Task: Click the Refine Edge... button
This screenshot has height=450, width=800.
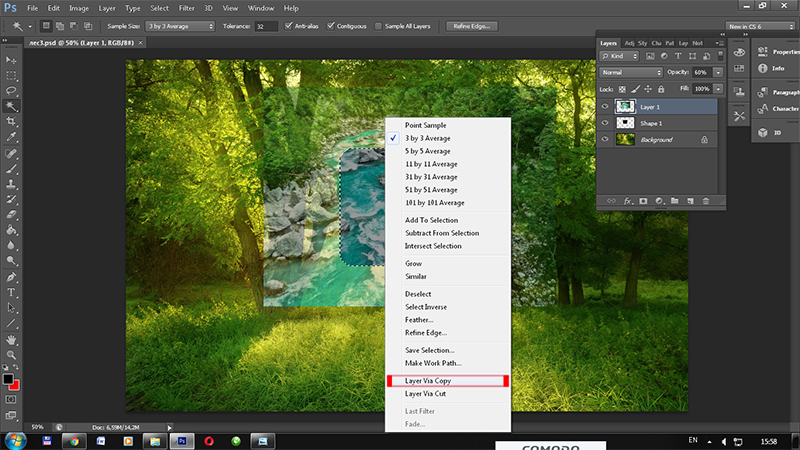Action: pos(471,26)
